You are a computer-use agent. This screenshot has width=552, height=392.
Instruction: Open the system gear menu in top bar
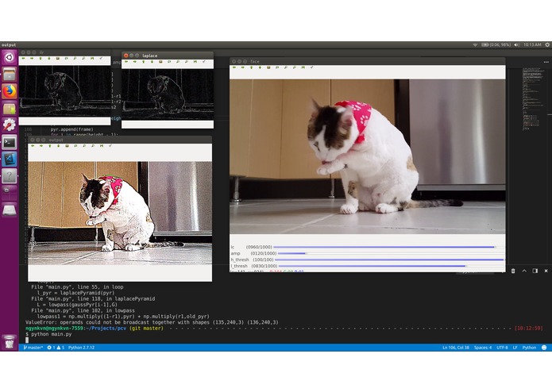[x=547, y=45]
